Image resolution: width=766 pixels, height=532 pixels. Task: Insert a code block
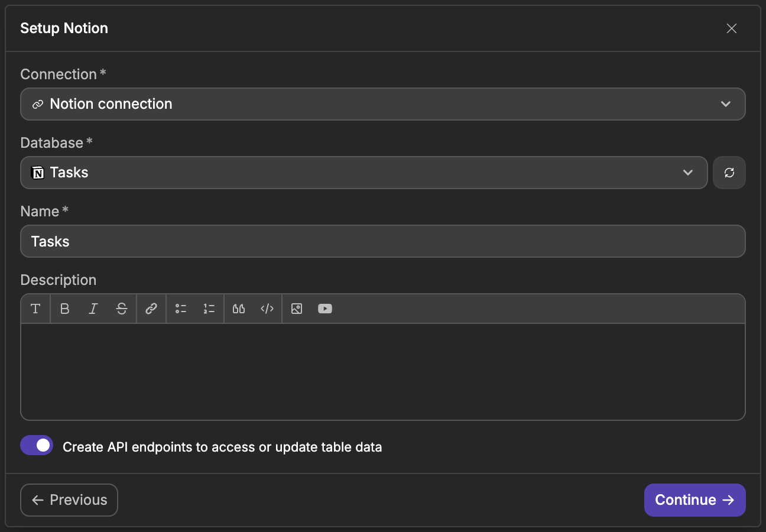click(267, 309)
